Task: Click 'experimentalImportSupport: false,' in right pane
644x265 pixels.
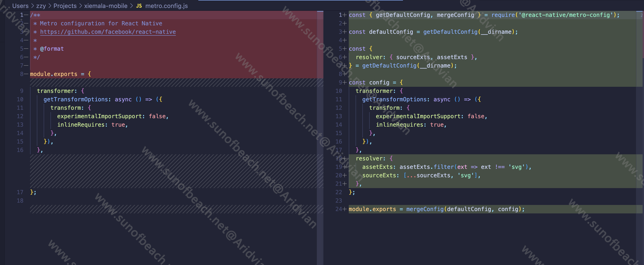Action: 432,116
